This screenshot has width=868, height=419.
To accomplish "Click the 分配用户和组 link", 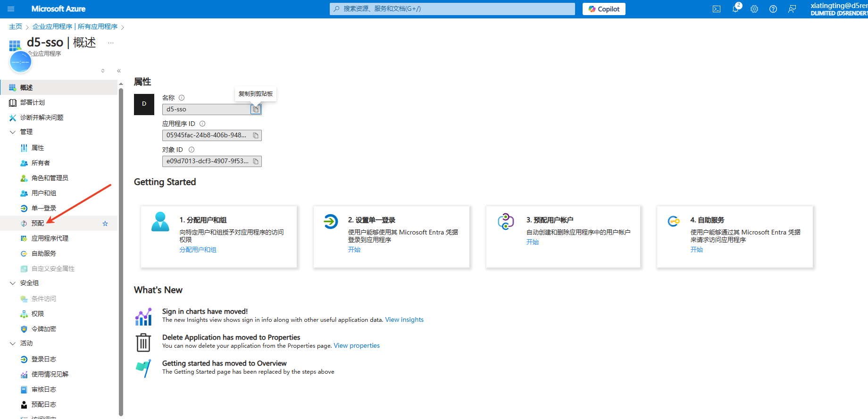I will tap(198, 250).
